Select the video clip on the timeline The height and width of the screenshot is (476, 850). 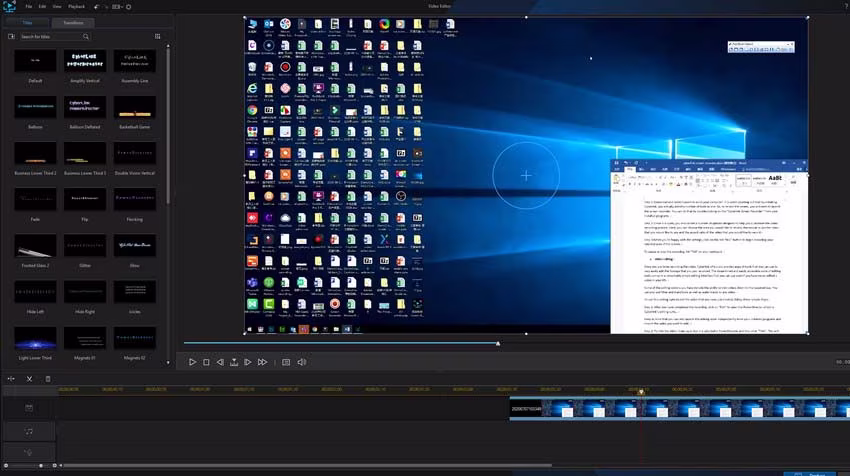pos(680,408)
